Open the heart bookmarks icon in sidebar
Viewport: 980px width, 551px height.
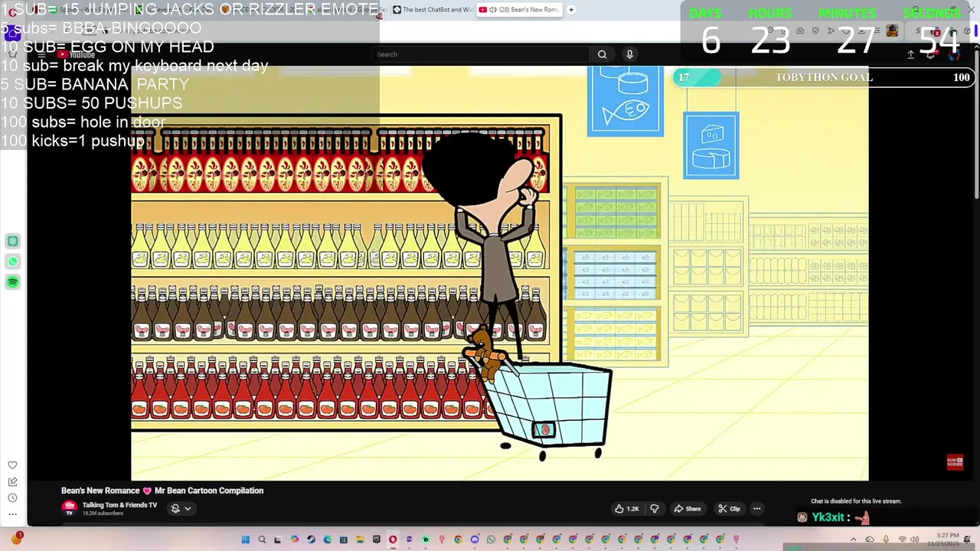coord(12,465)
